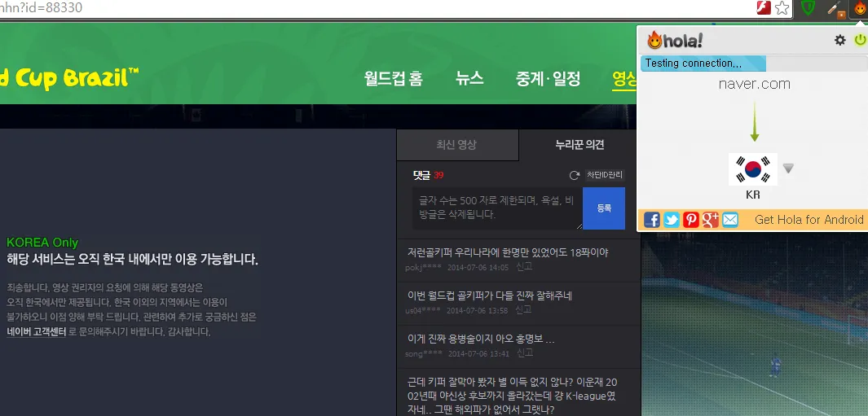The image size is (868, 416).
Task: Share Hola on Twitter
Action: point(672,220)
